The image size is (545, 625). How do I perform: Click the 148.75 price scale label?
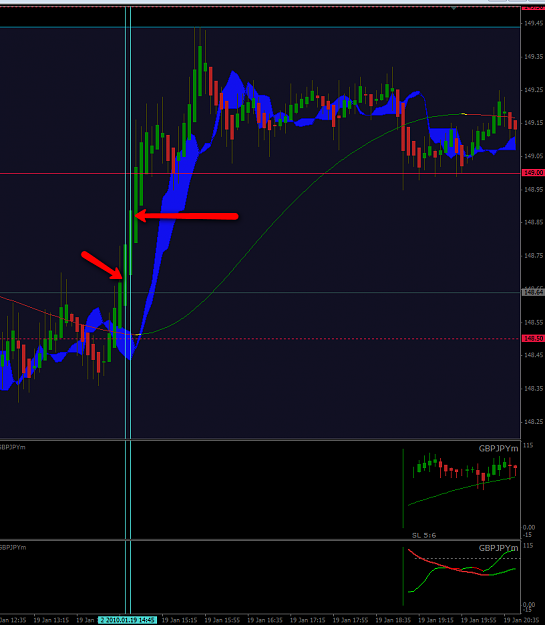[533, 256]
